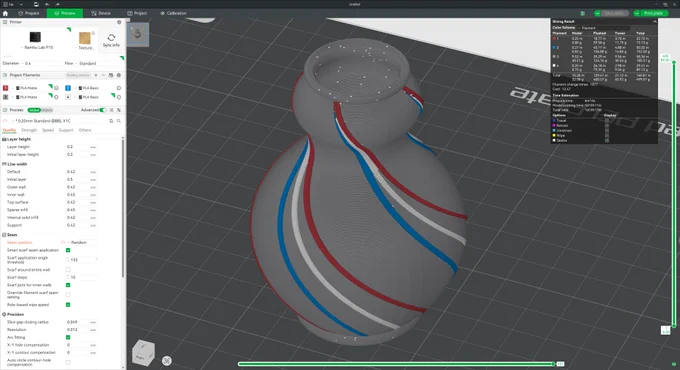
Task: Switch to the Prepare tab
Action: coord(29,13)
